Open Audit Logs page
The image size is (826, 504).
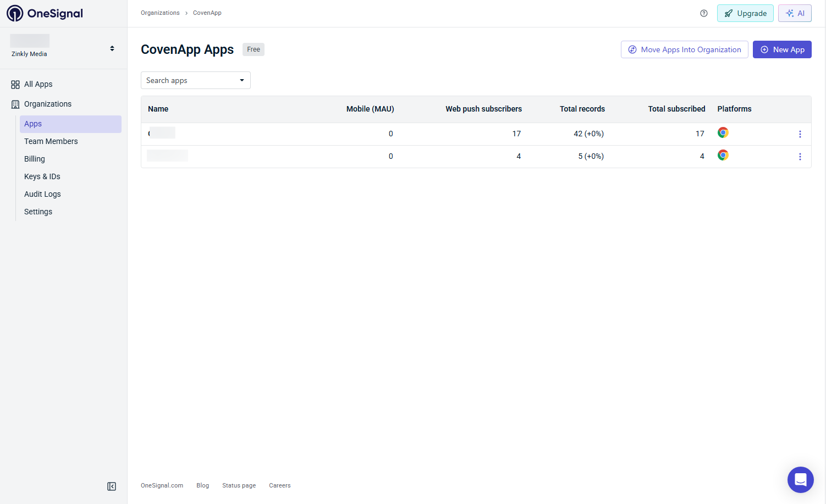tap(42, 194)
